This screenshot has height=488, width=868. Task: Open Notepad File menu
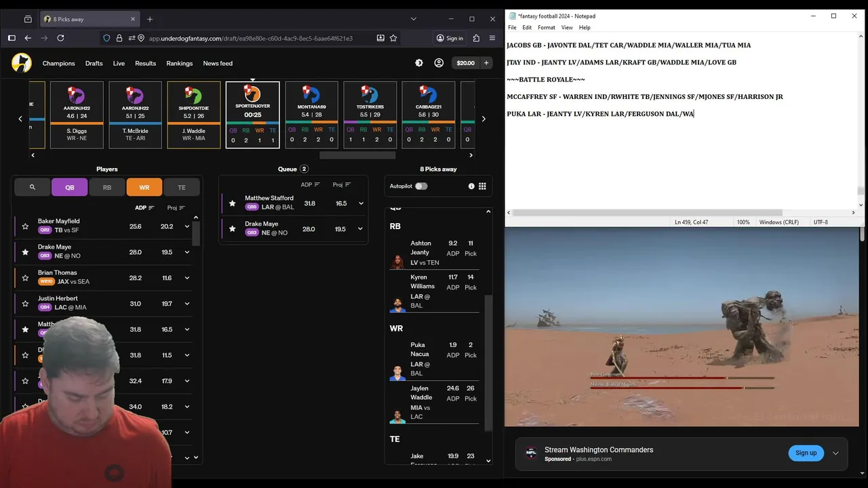[x=512, y=27]
